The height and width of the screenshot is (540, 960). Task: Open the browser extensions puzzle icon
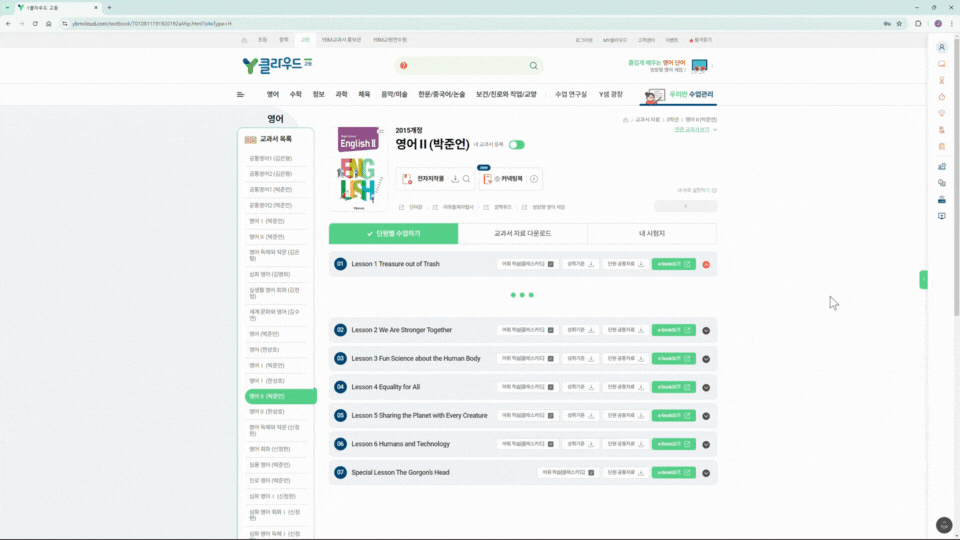918,24
